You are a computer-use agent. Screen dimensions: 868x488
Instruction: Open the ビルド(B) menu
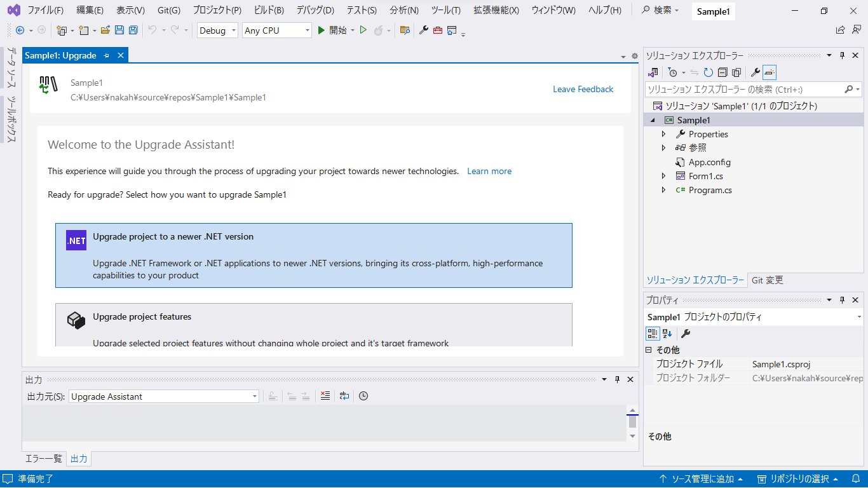point(269,10)
